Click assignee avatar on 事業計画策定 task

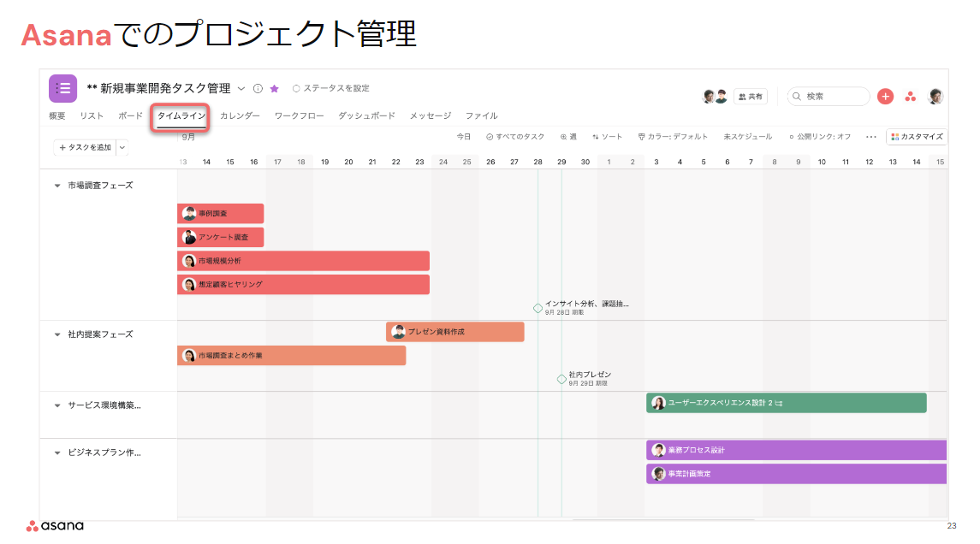658,474
